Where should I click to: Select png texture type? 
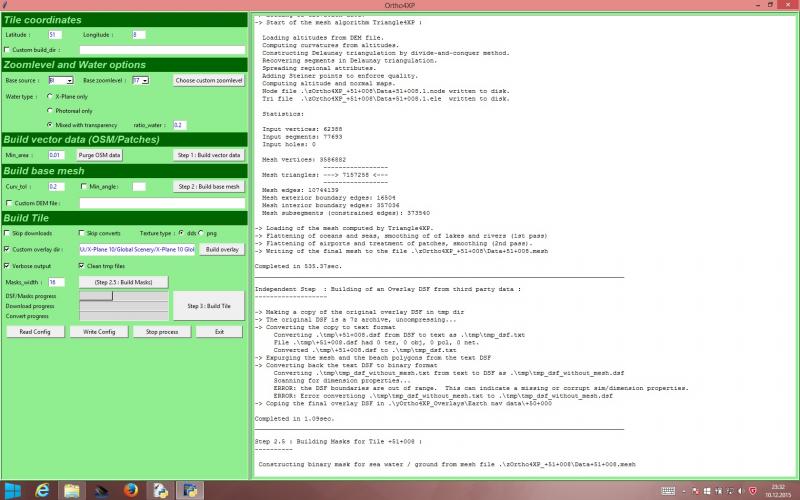pyautogui.click(x=201, y=233)
